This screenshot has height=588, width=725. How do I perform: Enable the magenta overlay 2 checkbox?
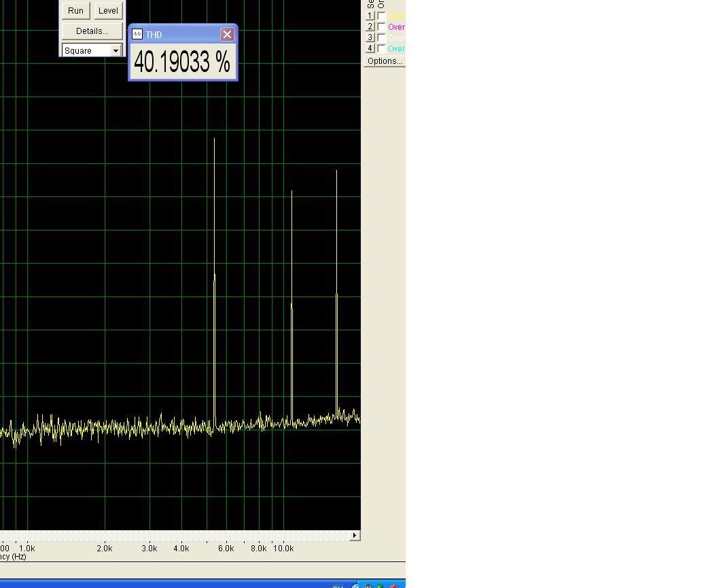tap(381, 27)
